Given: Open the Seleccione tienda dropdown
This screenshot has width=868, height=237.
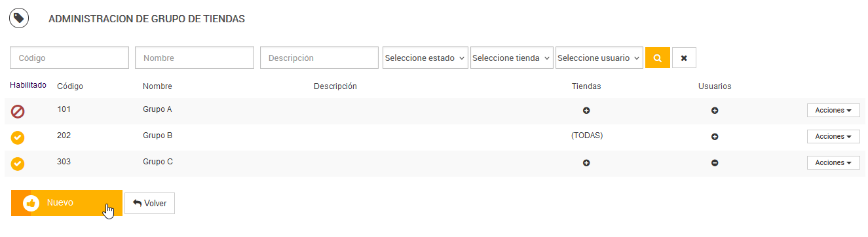Looking at the screenshot, I should coord(512,58).
